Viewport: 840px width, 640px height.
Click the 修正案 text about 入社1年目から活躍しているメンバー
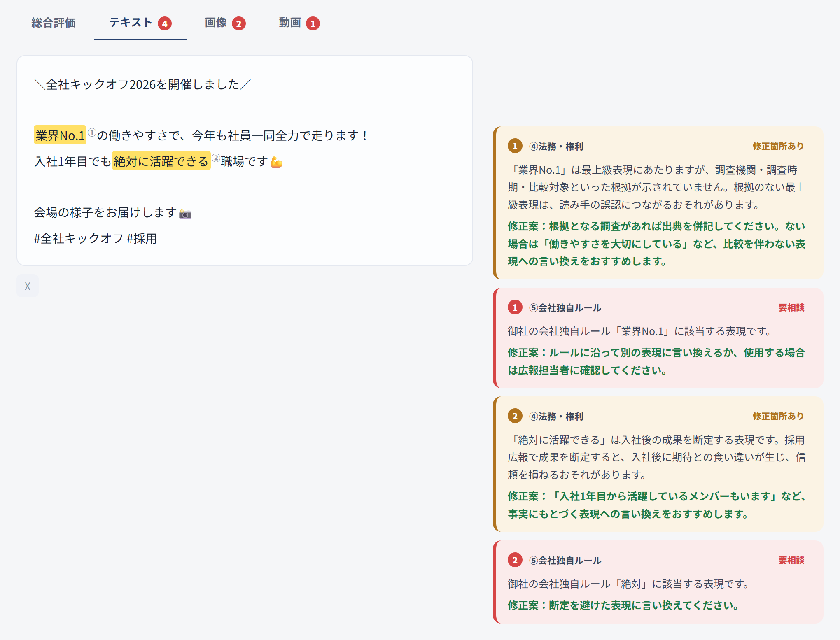[656, 505]
